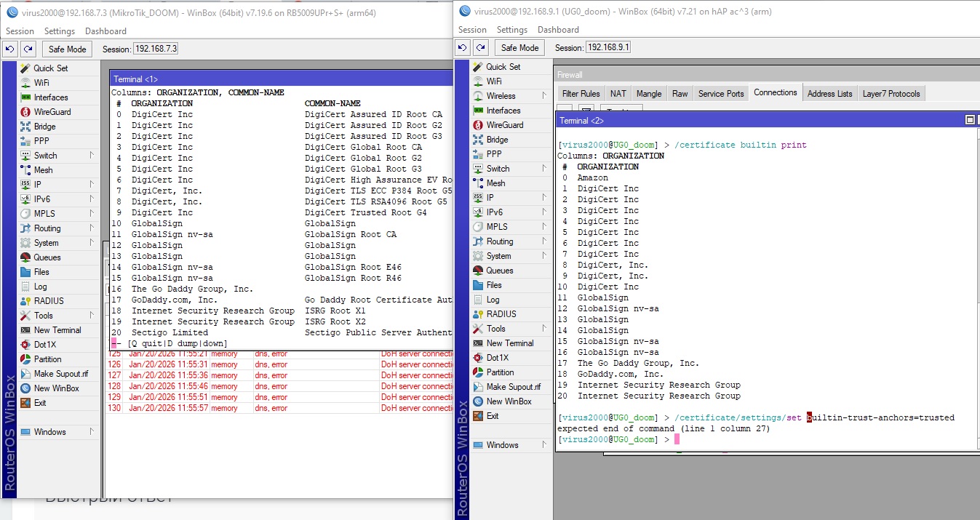Switch to Filter Rules tab in Firewall
This screenshot has width=980, height=520.
click(x=581, y=94)
